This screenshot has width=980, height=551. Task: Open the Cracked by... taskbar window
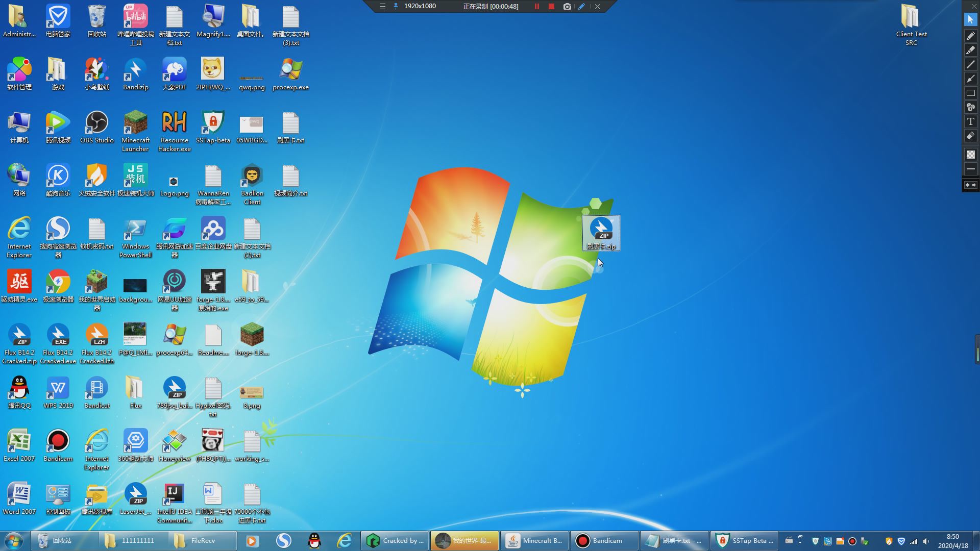[x=395, y=541]
